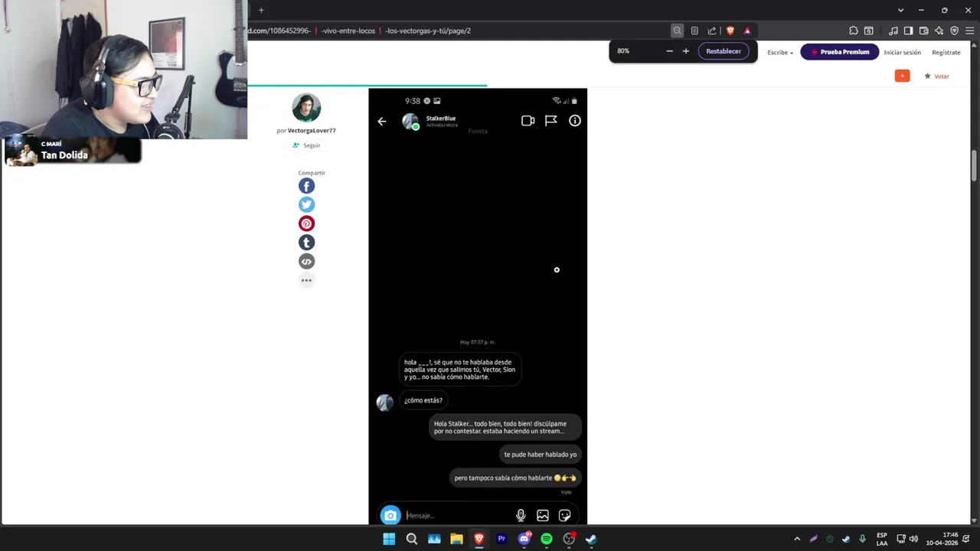Open a new tab with plus button
The image size is (980, 551).
[261, 10]
